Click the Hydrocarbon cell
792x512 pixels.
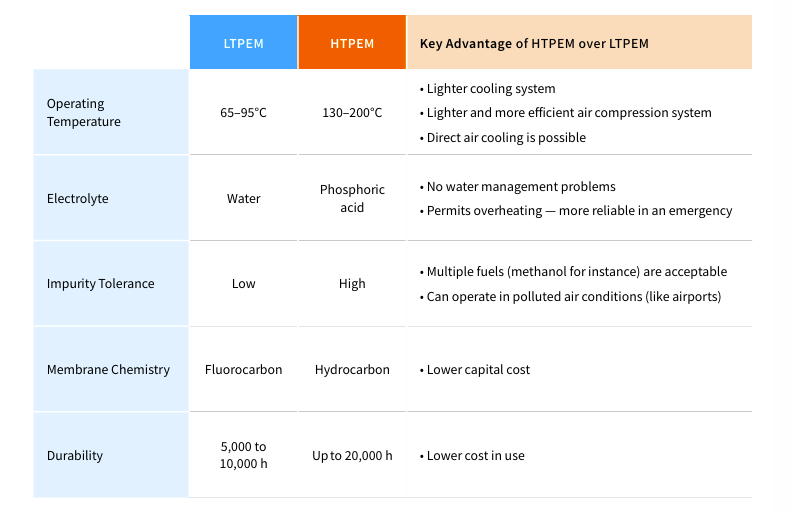coord(352,369)
